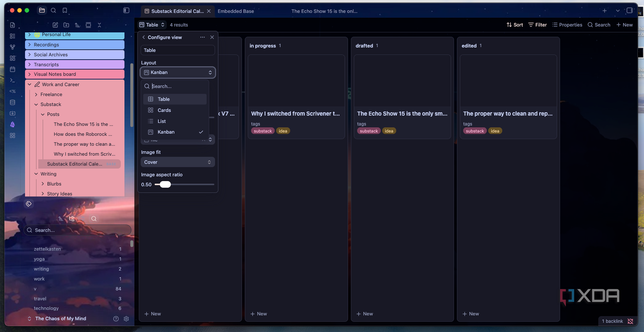Switch vault via The Chaos of My Mind
Image resolution: width=644 pixels, height=332 pixels.
[x=56, y=319]
